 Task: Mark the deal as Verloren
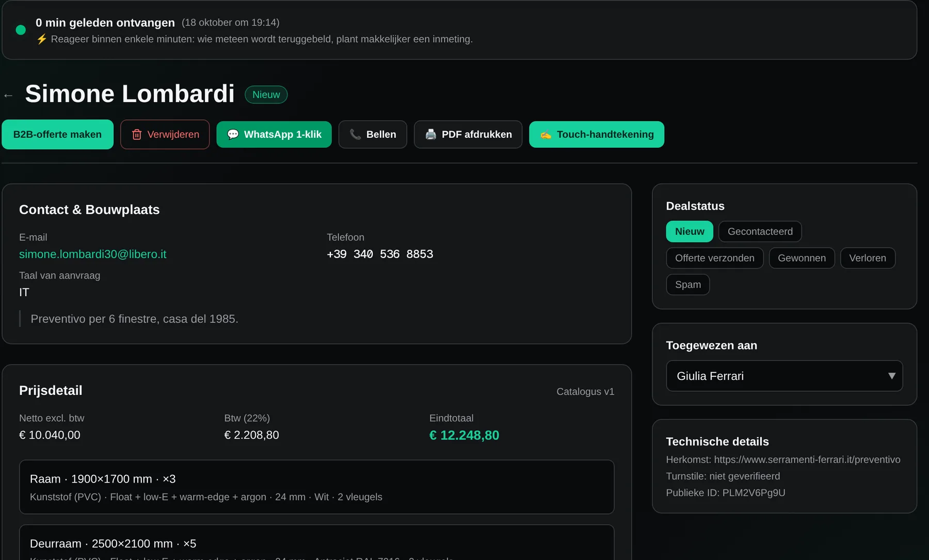868,258
